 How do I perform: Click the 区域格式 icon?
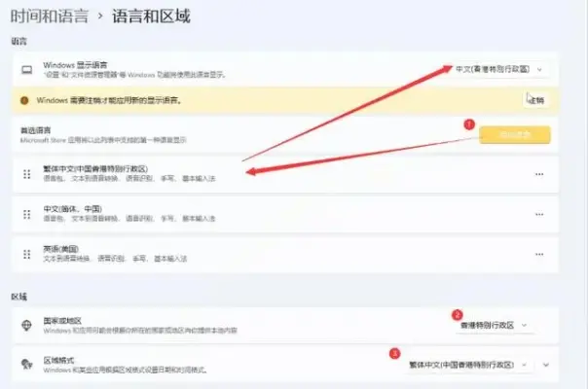point(26,365)
